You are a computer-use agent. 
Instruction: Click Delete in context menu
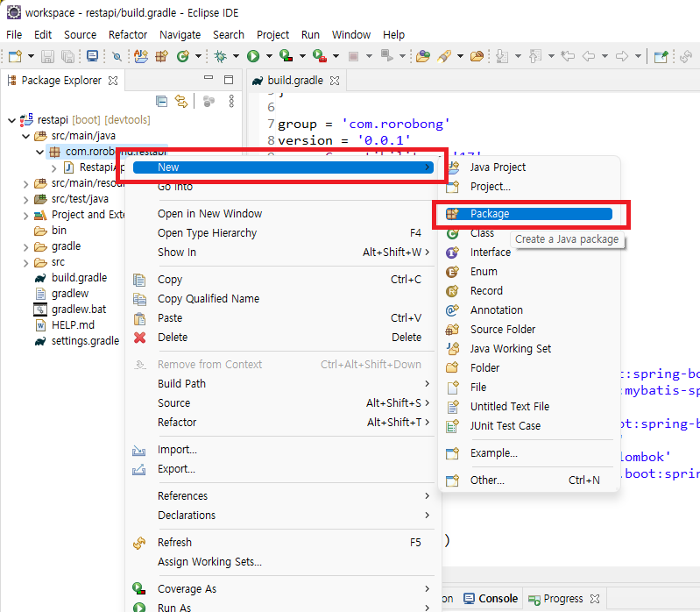tap(282, 338)
